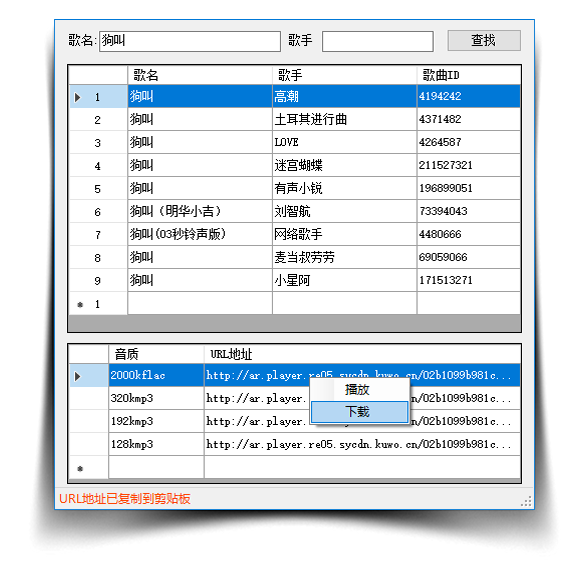Click song ID 73394043

(x=468, y=212)
